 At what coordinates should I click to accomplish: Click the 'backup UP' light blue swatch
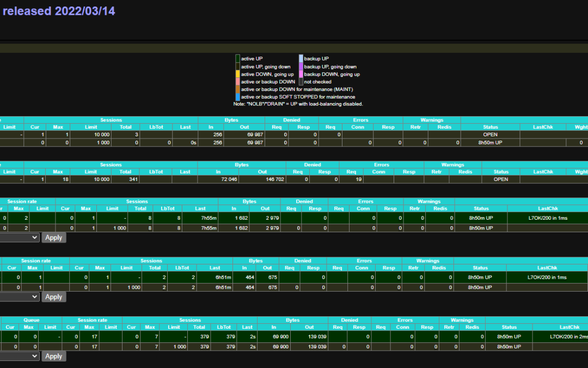click(x=301, y=58)
